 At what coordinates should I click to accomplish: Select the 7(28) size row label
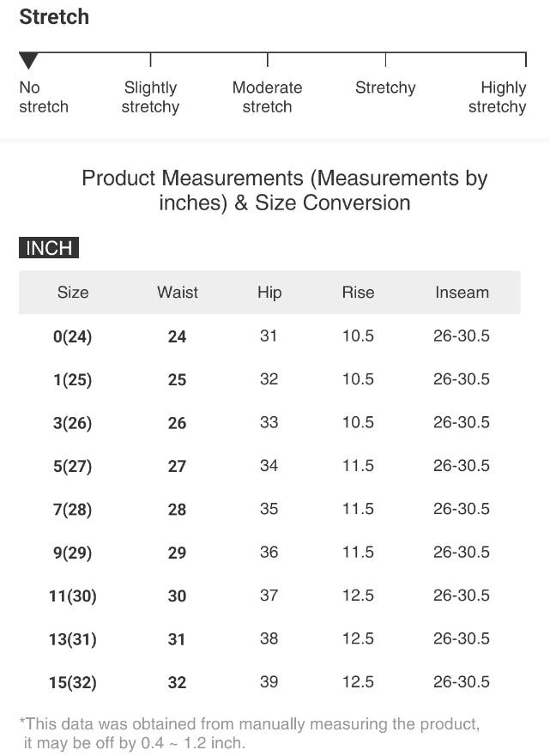(x=73, y=510)
